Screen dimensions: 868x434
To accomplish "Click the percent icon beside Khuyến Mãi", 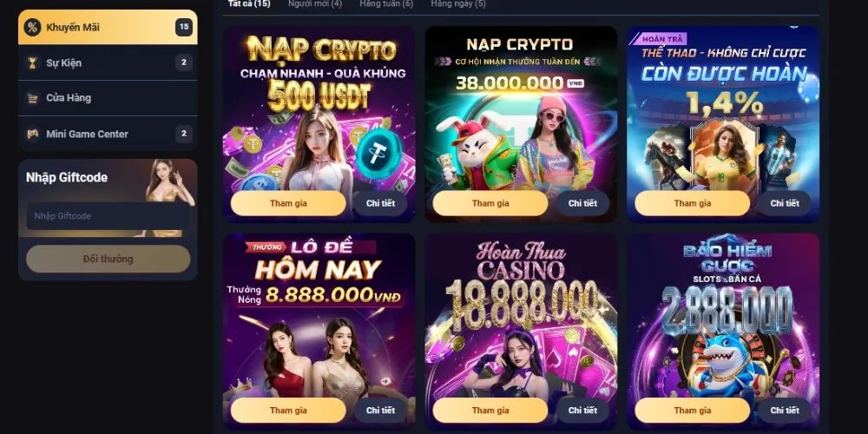I will click(x=32, y=27).
